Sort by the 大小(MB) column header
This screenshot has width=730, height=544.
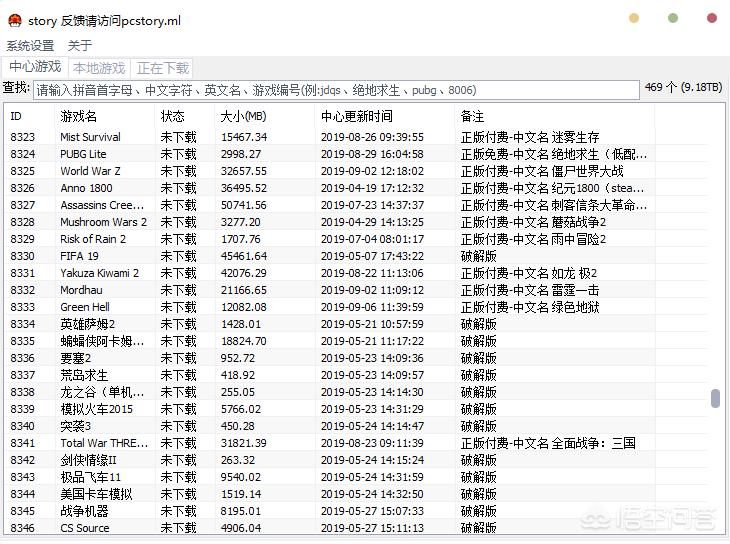click(x=265, y=116)
